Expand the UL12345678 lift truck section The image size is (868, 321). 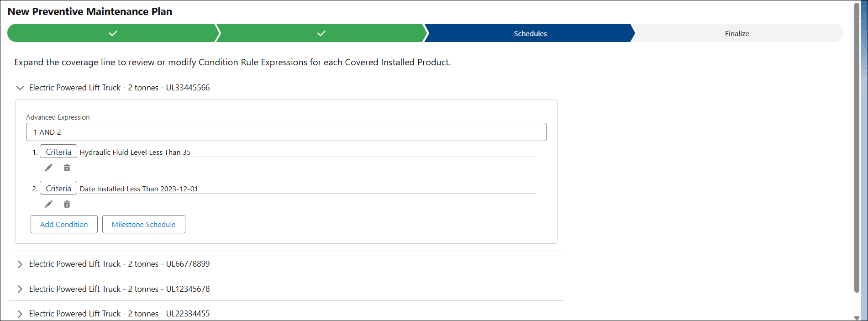click(20, 289)
